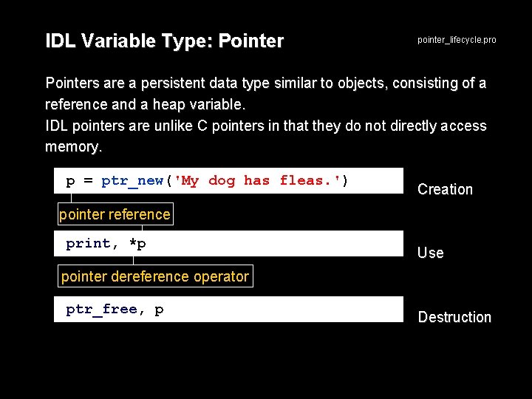Viewport: 532px width, 399px height.
Task: Select the 'pointer dereference operator' callout box
Action: pyautogui.click(x=155, y=276)
